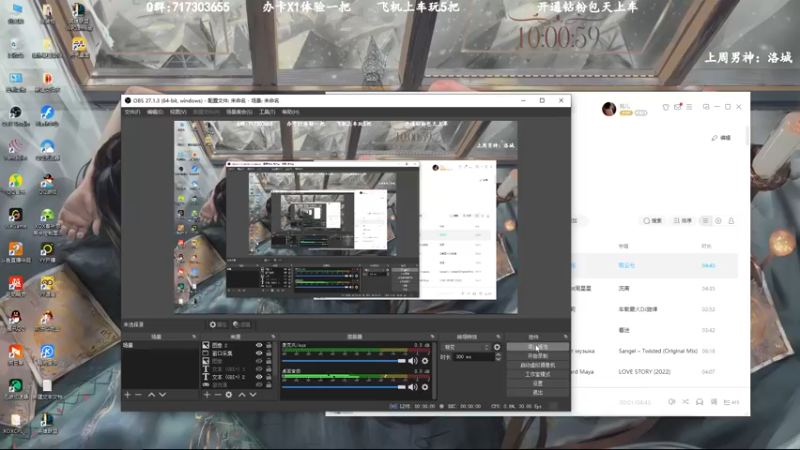Move the scene down in Scenes panel
The width and height of the screenshot is (800, 450).
coord(162,395)
